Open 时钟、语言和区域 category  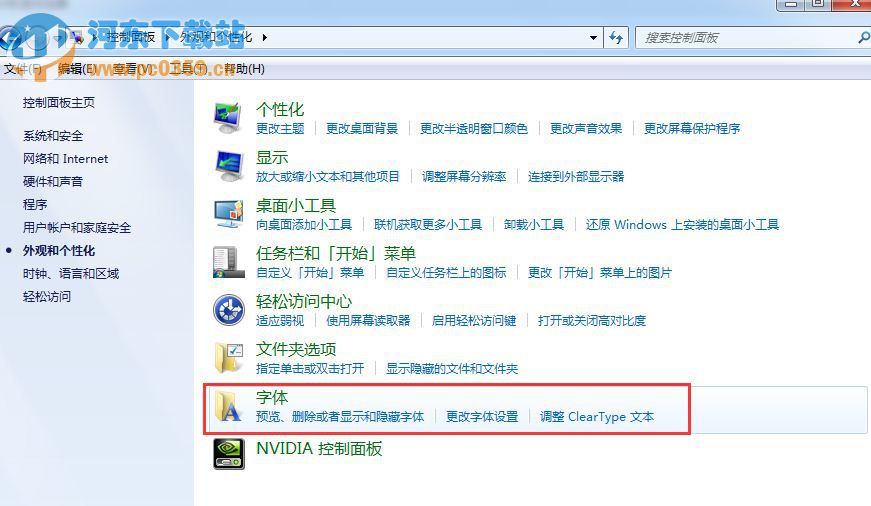[x=71, y=273]
